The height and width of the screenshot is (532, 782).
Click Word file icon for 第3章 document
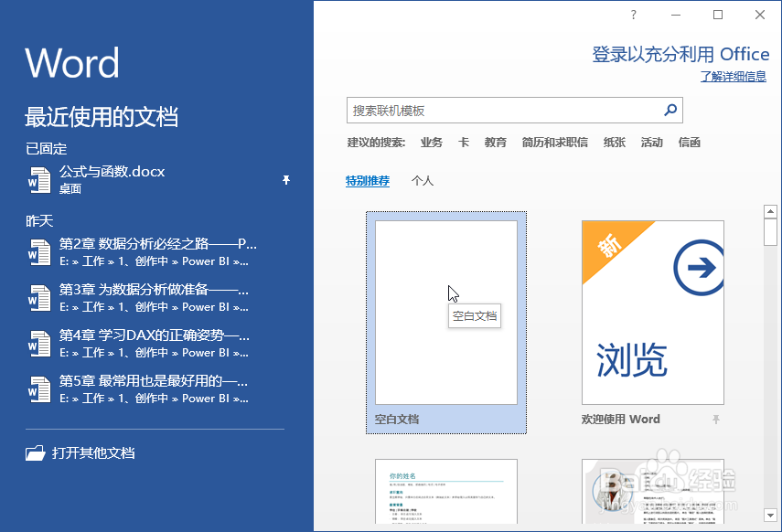(39, 298)
